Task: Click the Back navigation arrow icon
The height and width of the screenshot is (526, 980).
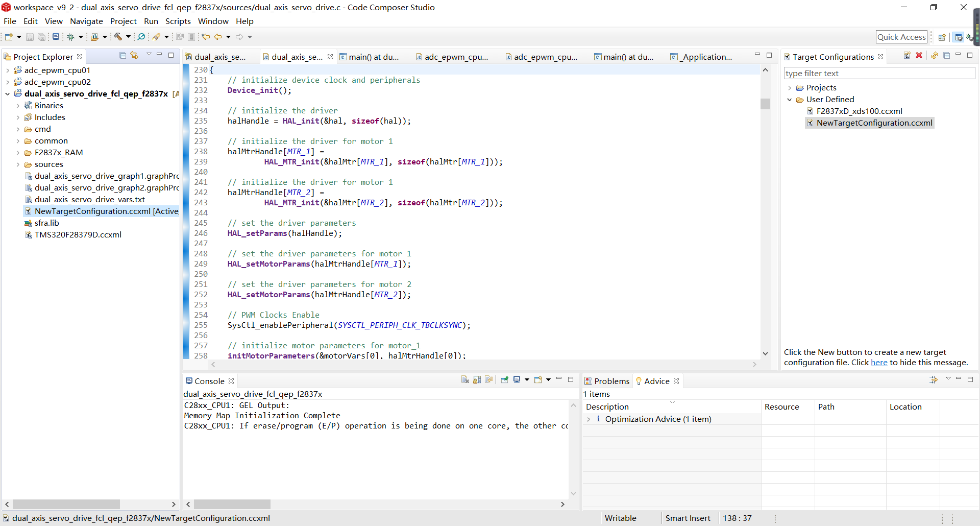Action: tap(218, 37)
